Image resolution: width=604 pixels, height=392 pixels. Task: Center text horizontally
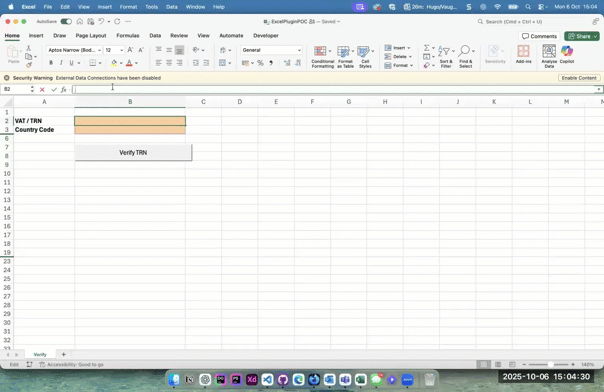[169, 63]
